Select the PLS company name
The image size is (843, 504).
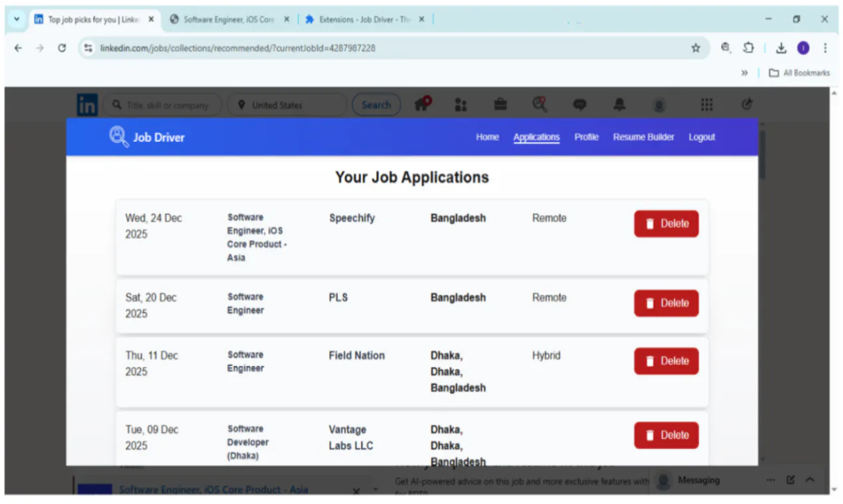(x=339, y=298)
